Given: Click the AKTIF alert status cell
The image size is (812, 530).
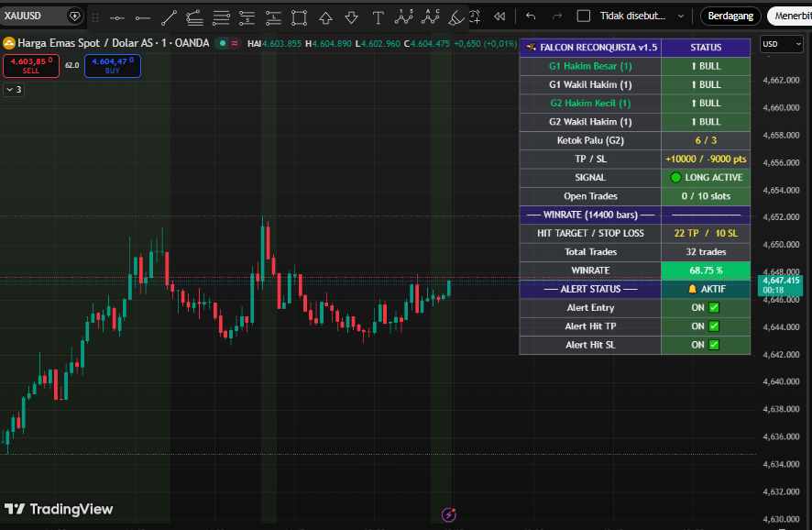Looking at the screenshot, I should pyautogui.click(x=706, y=290).
